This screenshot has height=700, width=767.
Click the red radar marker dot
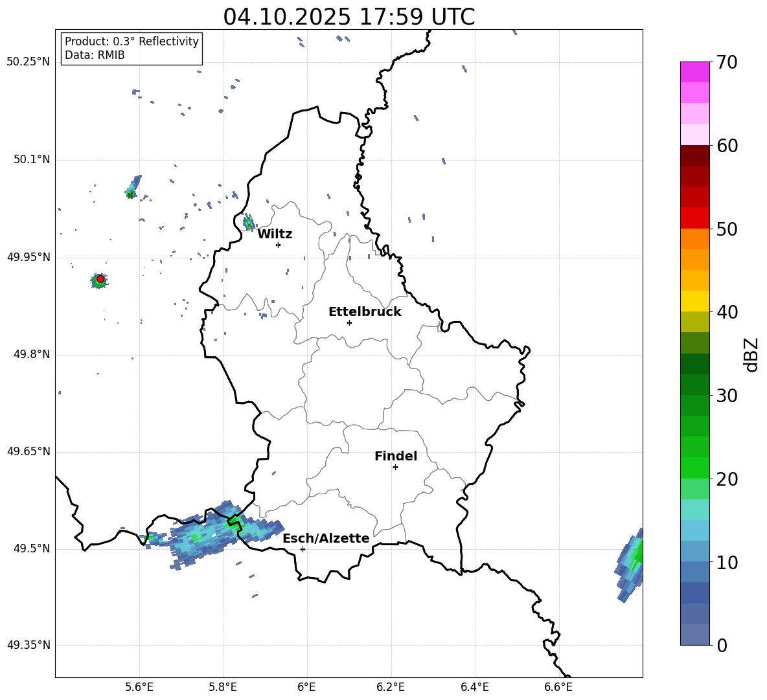pyautogui.click(x=100, y=279)
